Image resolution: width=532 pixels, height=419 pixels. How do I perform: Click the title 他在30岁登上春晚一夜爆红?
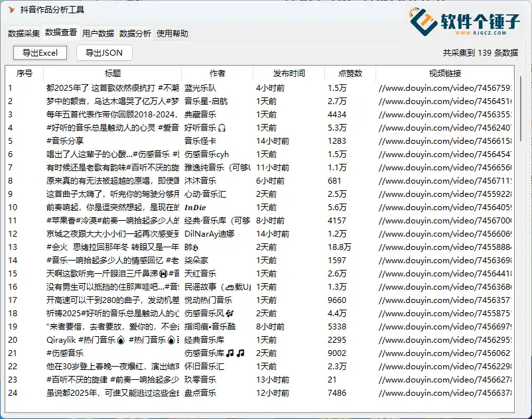pyautogui.click(x=113, y=367)
